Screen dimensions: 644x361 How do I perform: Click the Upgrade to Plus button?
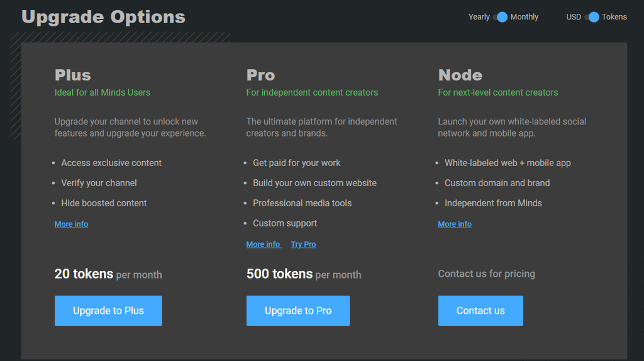click(108, 311)
